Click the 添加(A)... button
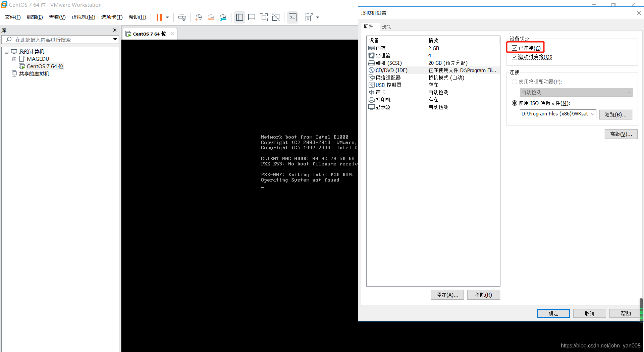 tap(447, 295)
